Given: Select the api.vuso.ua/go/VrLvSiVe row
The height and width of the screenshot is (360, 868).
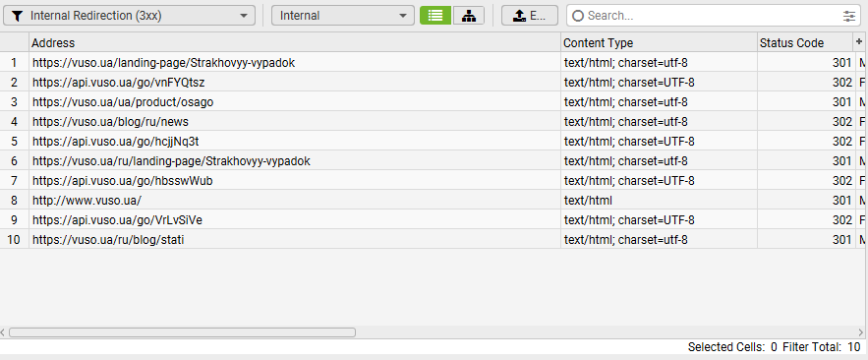Looking at the screenshot, I should 433,220.
